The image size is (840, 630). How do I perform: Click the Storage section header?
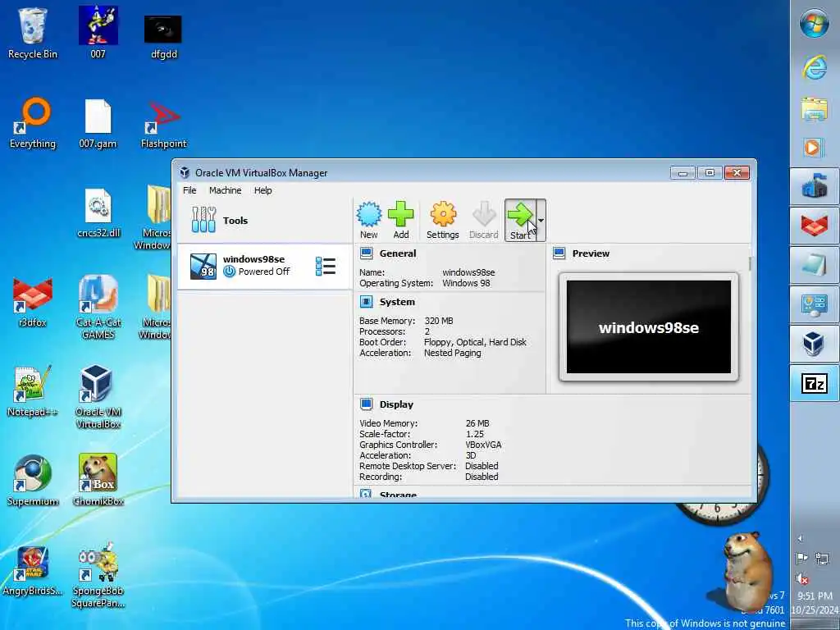[398, 494]
